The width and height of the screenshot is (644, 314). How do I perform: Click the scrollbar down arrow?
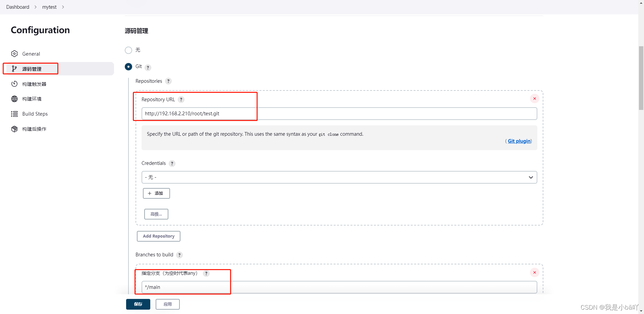pyautogui.click(x=641, y=311)
